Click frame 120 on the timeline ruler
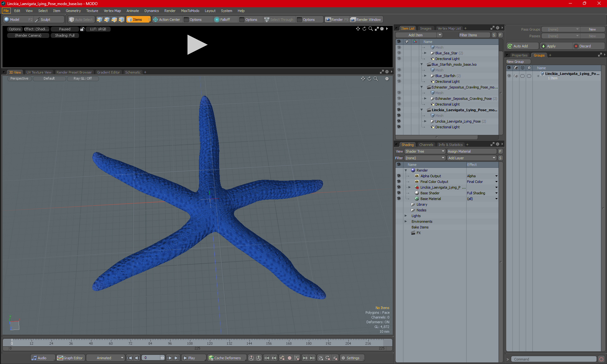This screenshot has height=364, width=607. pyautogui.click(x=210, y=343)
